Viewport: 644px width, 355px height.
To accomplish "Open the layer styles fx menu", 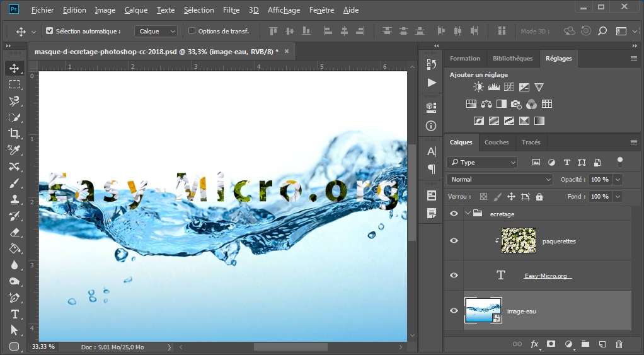I will point(535,344).
